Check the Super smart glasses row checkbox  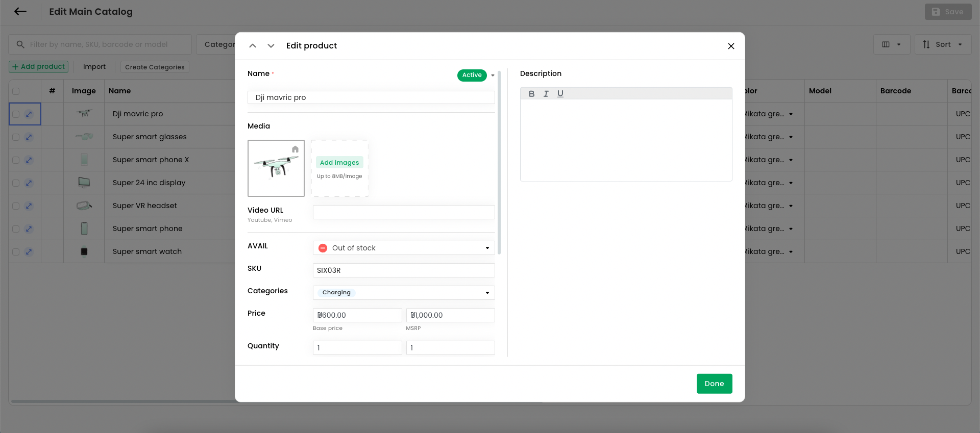pos(16,137)
